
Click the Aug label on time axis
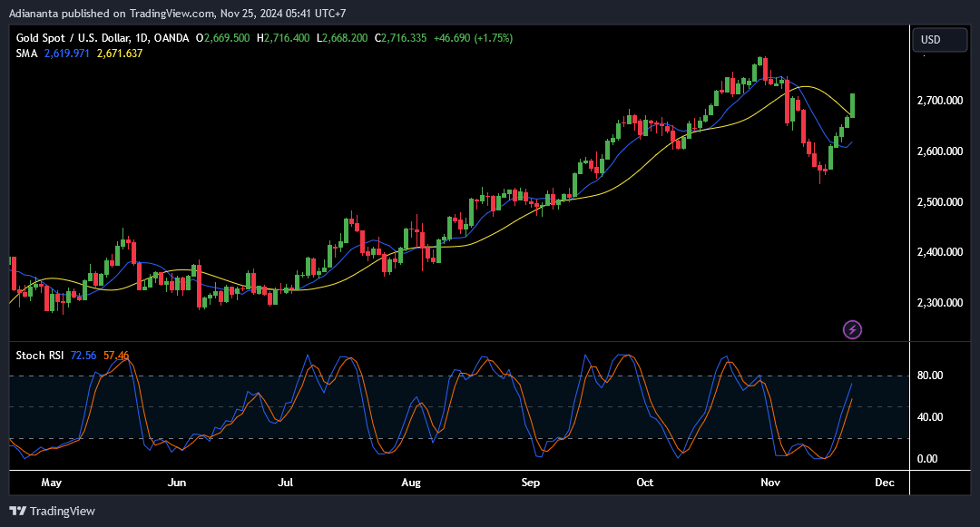pyautogui.click(x=411, y=483)
